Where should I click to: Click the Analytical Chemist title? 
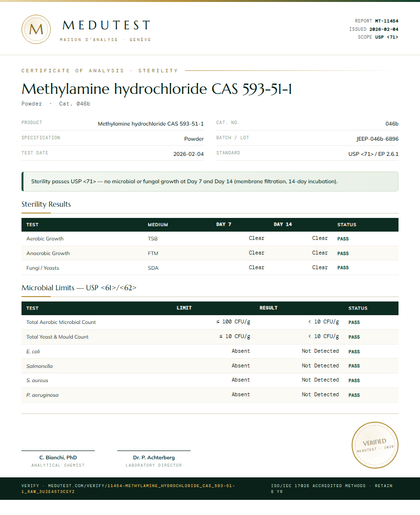(x=58, y=465)
